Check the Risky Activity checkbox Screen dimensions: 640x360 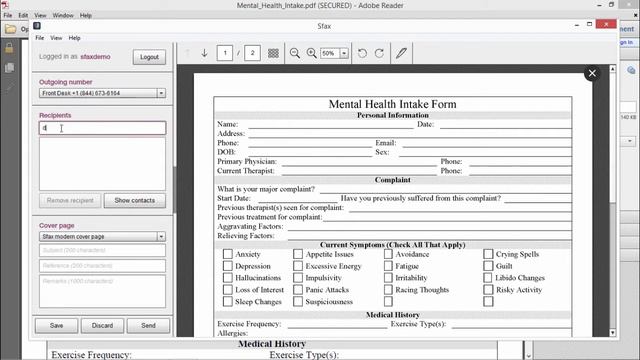point(488,290)
